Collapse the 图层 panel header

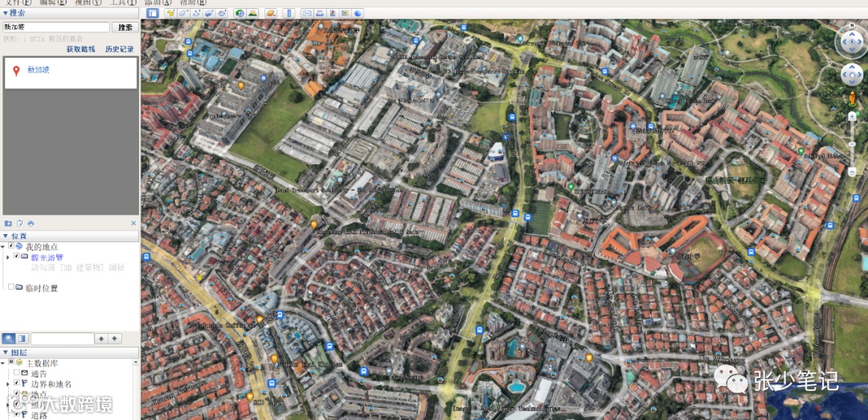coord(69,352)
